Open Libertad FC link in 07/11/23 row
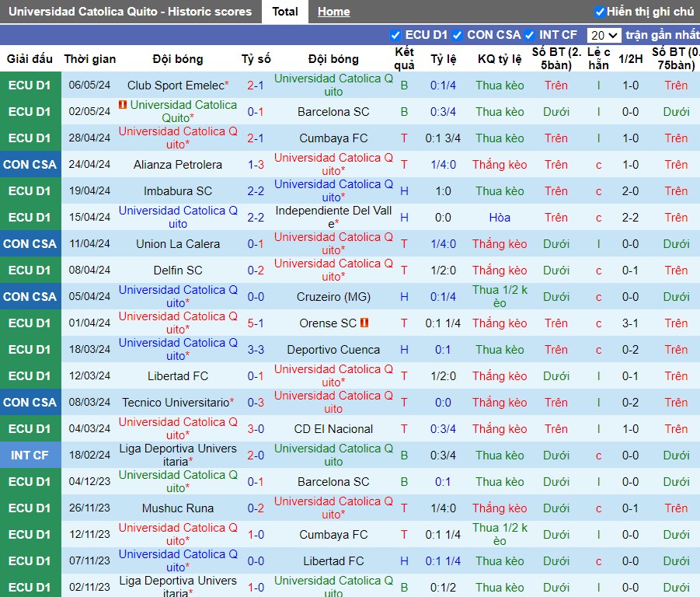Viewport: 700px width, 597px height. pyautogui.click(x=333, y=560)
